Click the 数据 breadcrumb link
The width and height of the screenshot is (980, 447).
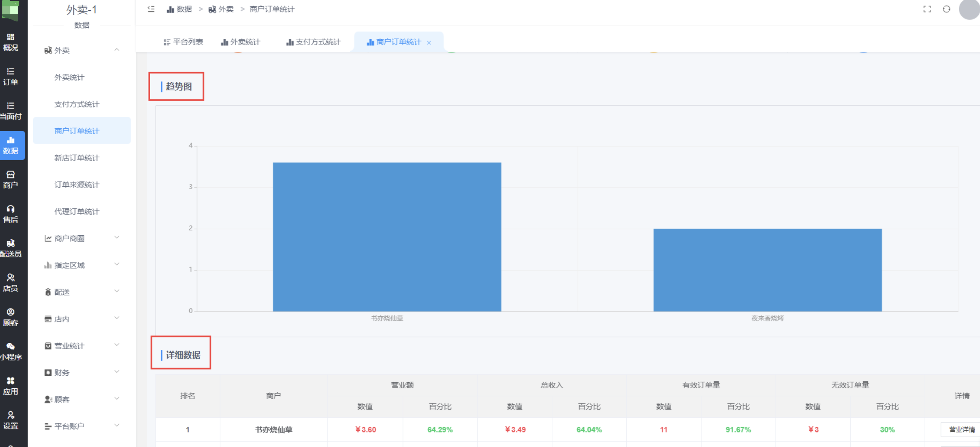[179, 9]
